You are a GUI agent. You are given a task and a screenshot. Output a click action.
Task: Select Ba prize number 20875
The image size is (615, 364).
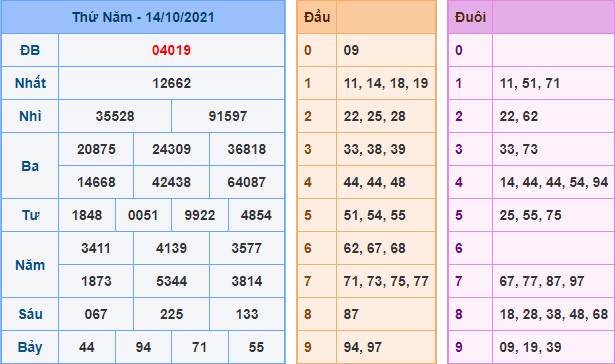[x=96, y=149]
